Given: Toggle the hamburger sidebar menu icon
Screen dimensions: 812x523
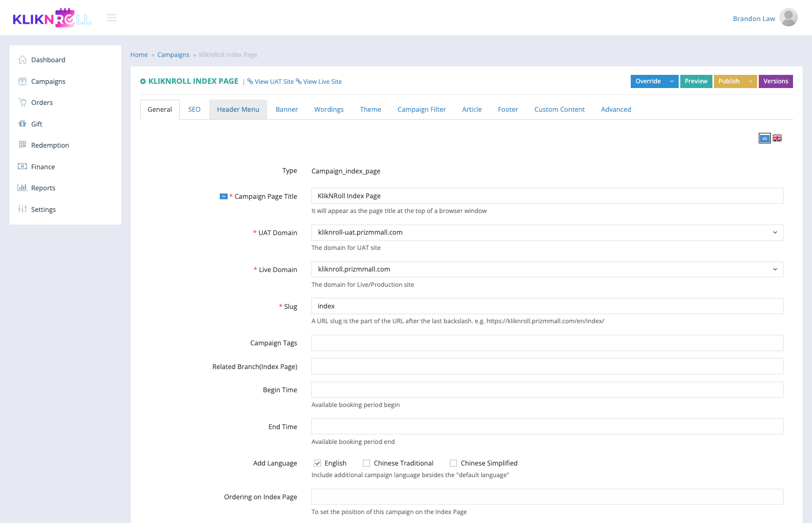Looking at the screenshot, I should coord(112,18).
